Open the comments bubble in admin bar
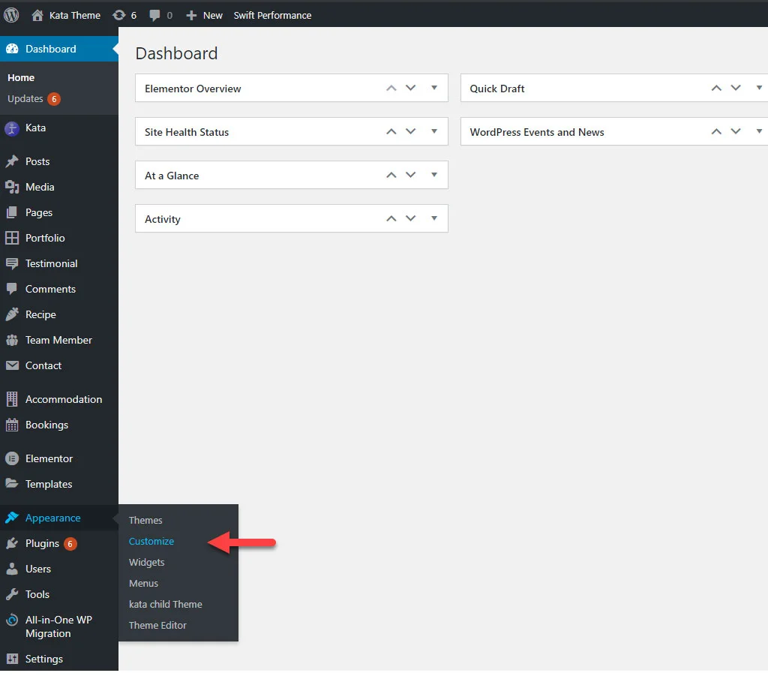 coord(154,16)
